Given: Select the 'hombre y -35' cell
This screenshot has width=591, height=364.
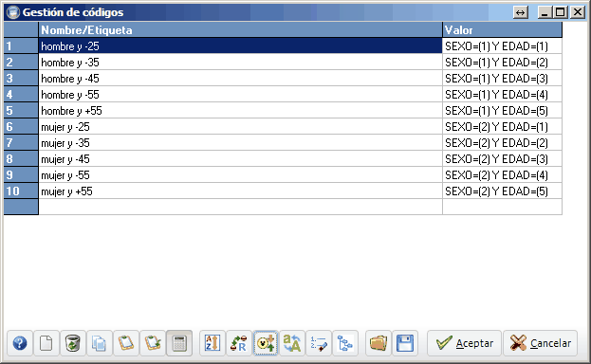Looking at the screenshot, I should (x=240, y=63).
